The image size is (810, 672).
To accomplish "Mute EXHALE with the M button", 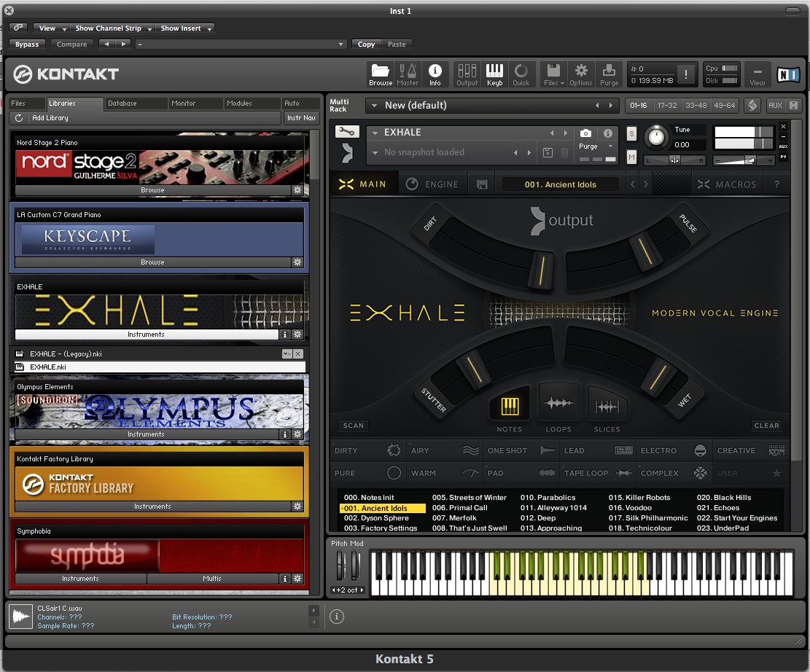I will [x=631, y=157].
